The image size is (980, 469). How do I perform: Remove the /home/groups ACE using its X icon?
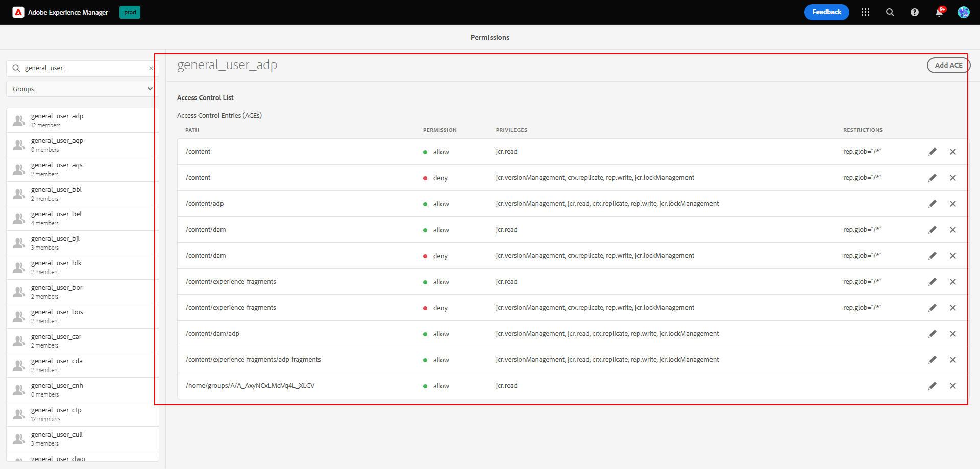[x=953, y=386]
